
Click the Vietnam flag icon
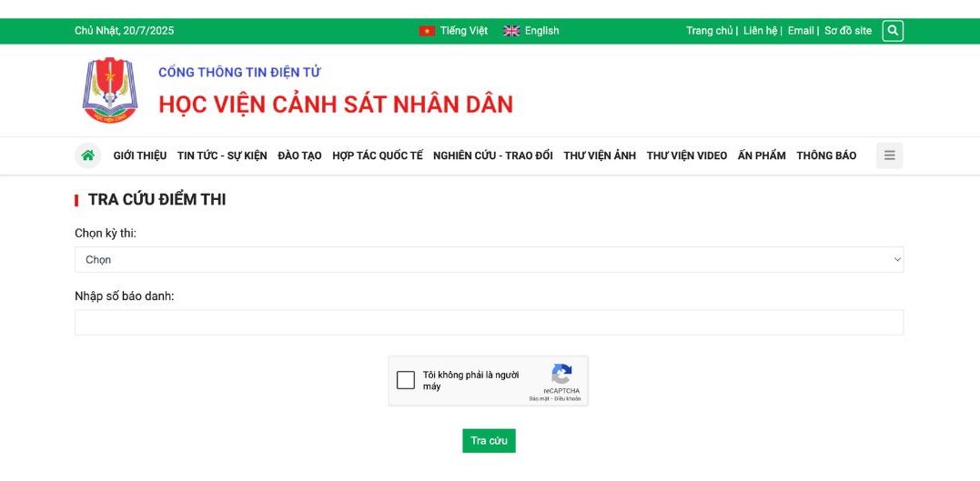click(x=427, y=31)
